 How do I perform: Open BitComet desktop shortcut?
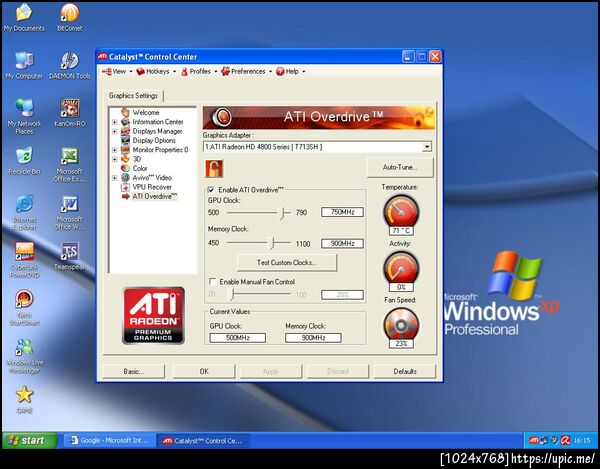pos(70,17)
